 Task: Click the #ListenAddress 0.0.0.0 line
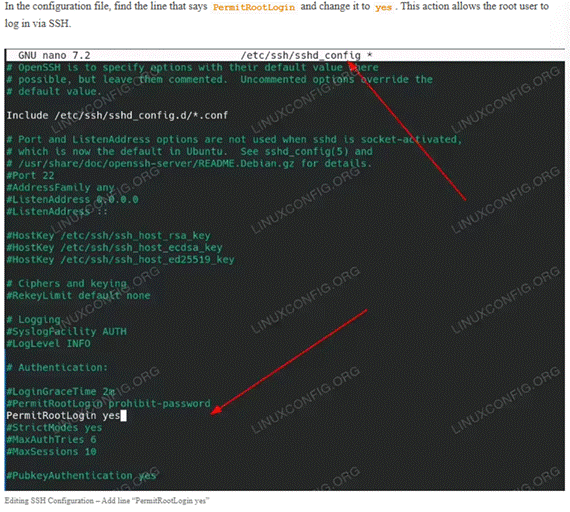tap(72, 199)
